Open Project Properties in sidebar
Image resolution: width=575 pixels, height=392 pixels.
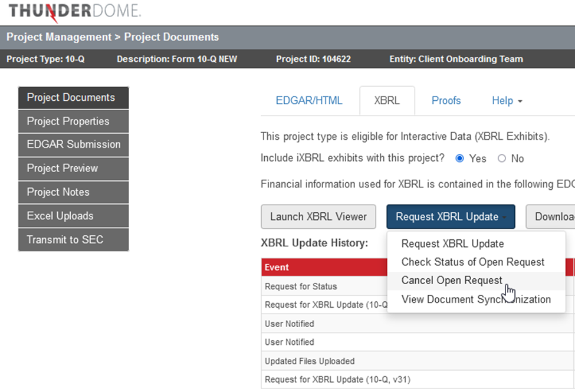click(x=73, y=121)
